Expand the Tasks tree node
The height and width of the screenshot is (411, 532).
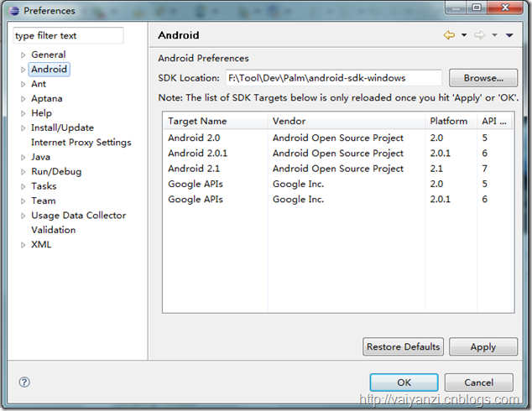click(23, 186)
